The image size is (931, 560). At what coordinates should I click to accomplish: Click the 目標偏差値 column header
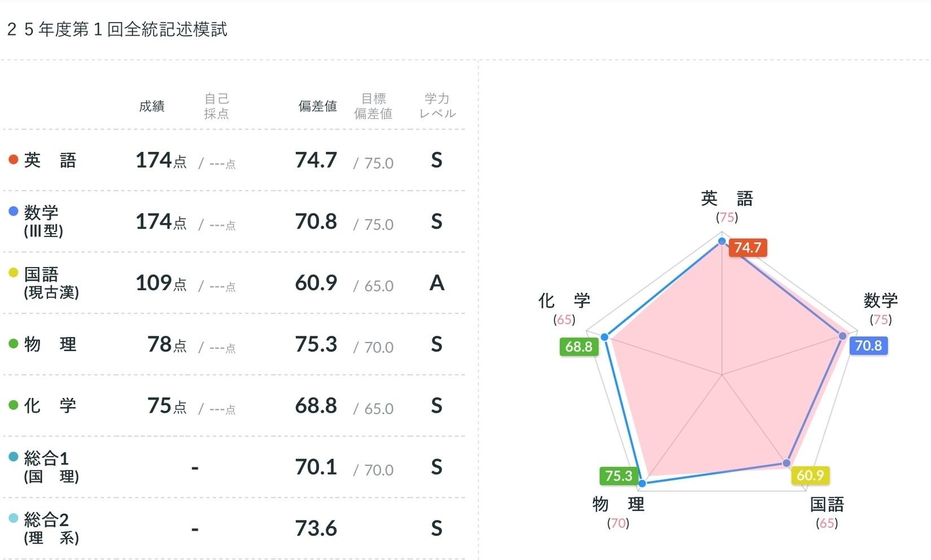tap(373, 106)
